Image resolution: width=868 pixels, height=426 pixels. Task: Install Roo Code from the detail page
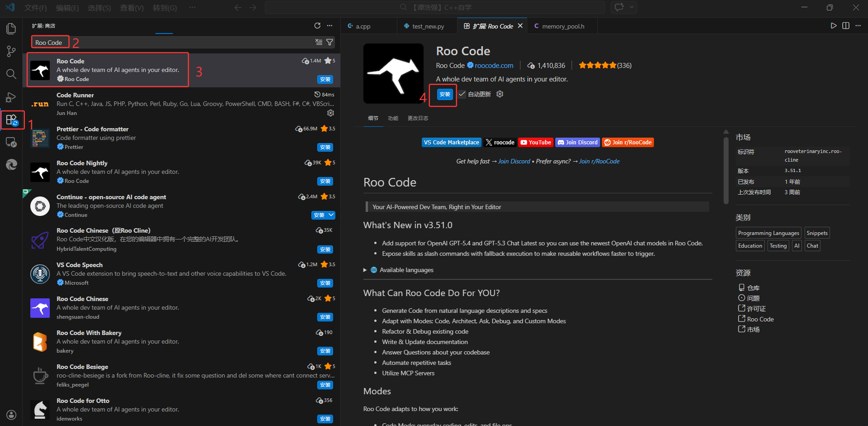click(x=445, y=94)
